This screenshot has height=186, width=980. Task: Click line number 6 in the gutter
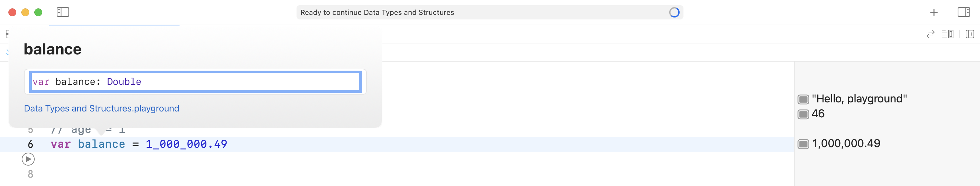[x=30, y=144]
